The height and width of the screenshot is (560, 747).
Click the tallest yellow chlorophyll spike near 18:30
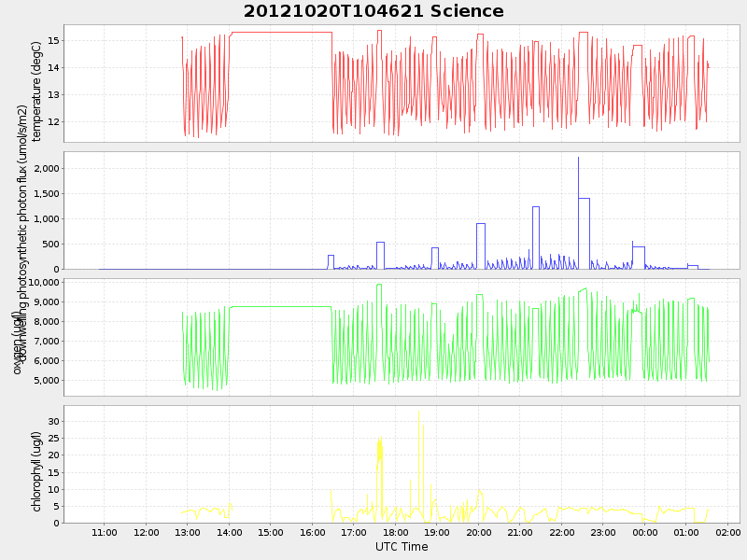[418, 413]
